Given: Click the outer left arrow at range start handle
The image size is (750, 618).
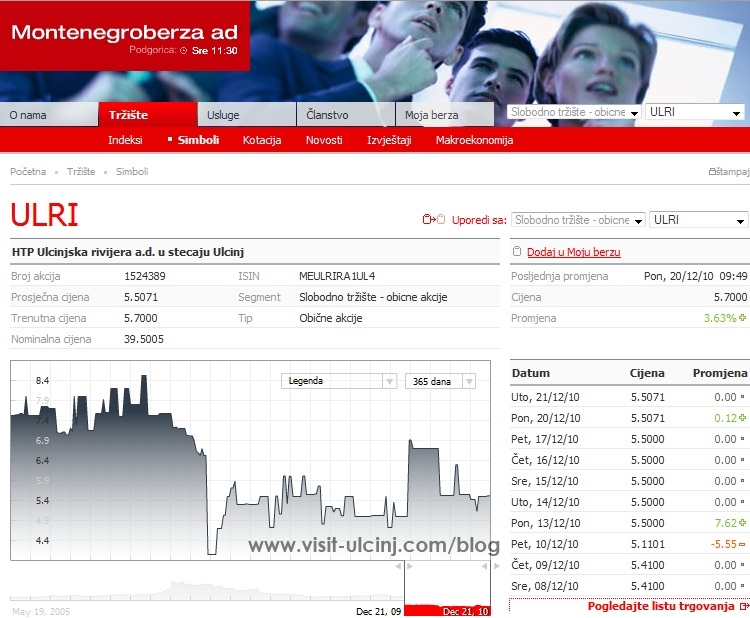Looking at the screenshot, I should [398, 566].
